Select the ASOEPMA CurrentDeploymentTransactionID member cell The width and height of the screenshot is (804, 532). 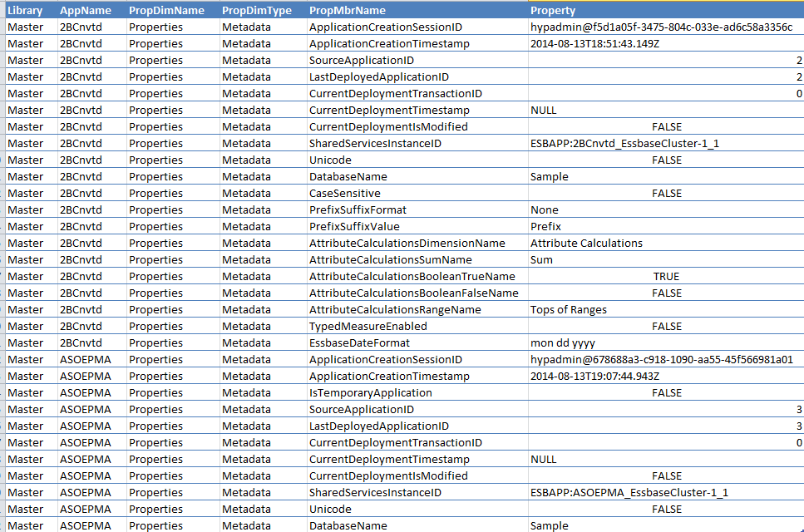pos(417,443)
